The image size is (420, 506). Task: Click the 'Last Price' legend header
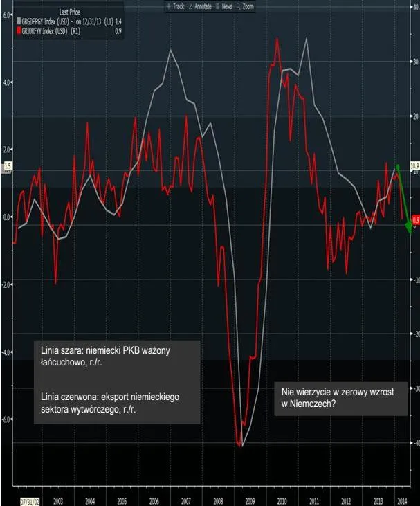click(69, 12)
